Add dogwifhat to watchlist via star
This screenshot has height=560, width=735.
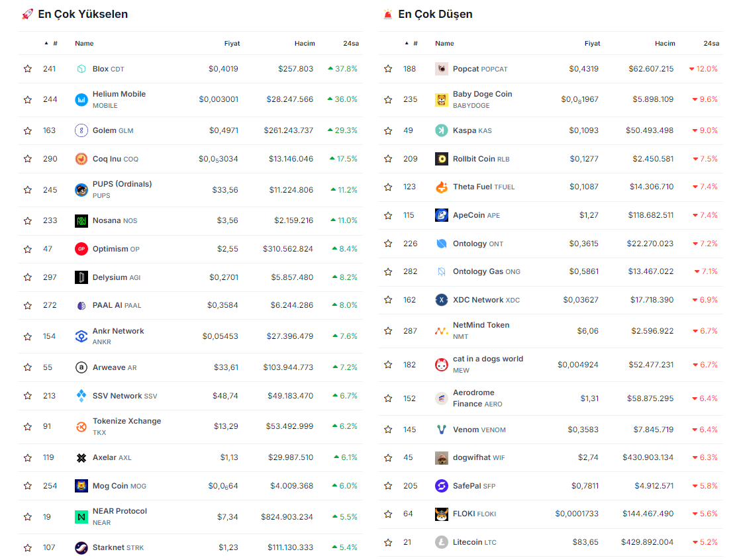pos(388,458)
